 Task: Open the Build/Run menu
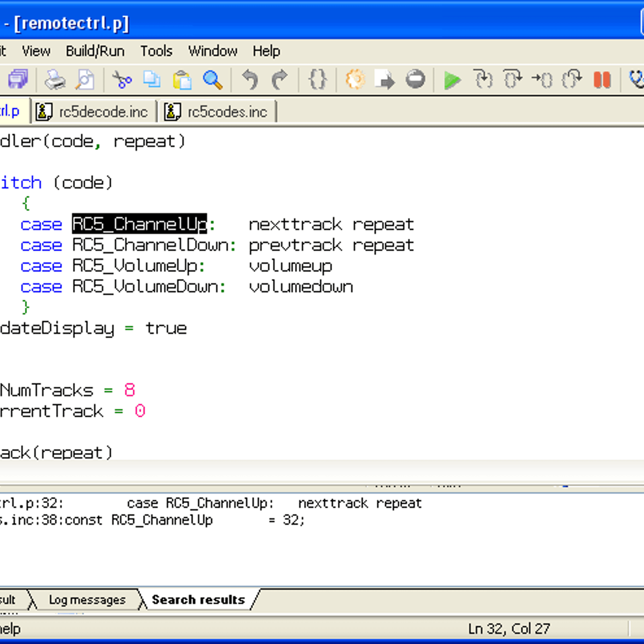click(95, 51)
